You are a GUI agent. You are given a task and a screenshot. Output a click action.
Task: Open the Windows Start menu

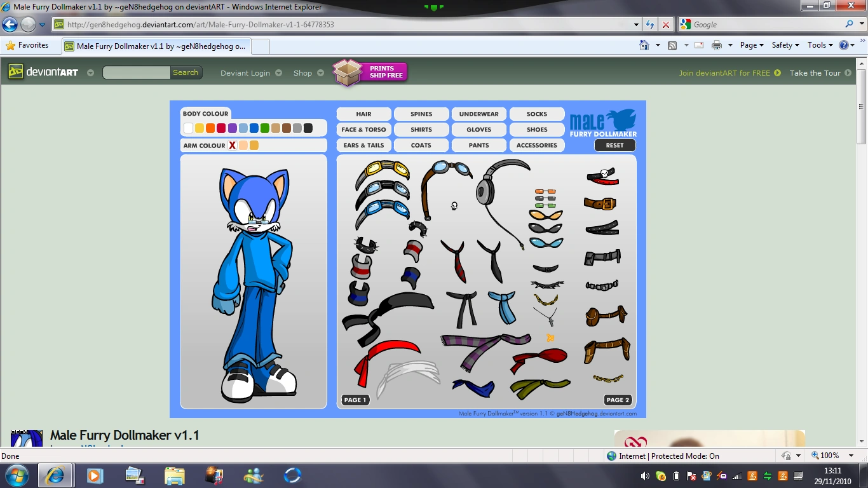pyautogui.click(x=17, y=475)
